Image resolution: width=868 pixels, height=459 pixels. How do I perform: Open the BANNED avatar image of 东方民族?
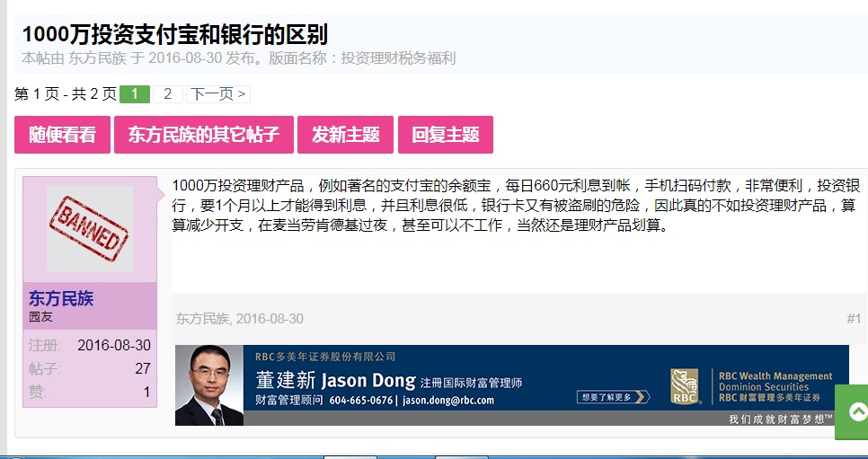pyautogui.click(x=90, y=229)
